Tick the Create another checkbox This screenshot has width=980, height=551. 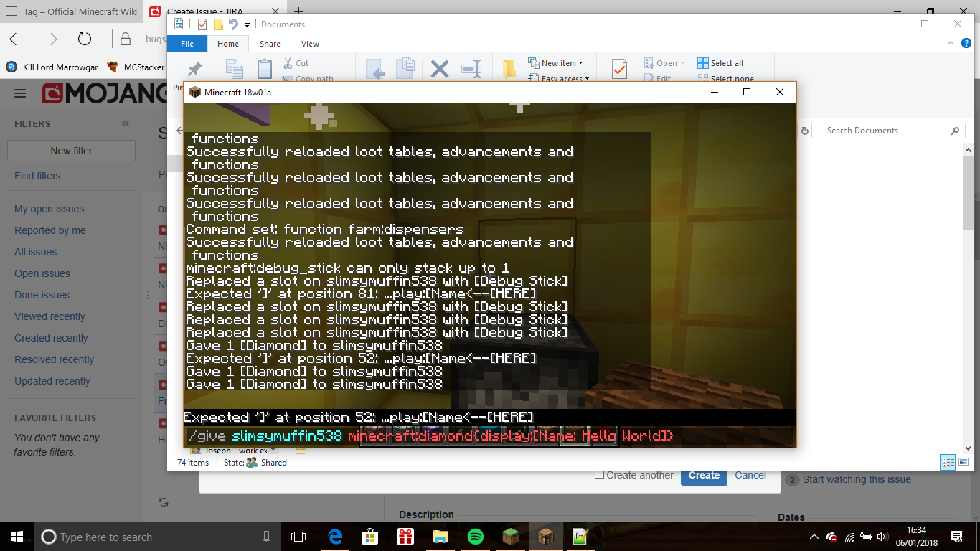pyautogui.click(x=600, y=474)
